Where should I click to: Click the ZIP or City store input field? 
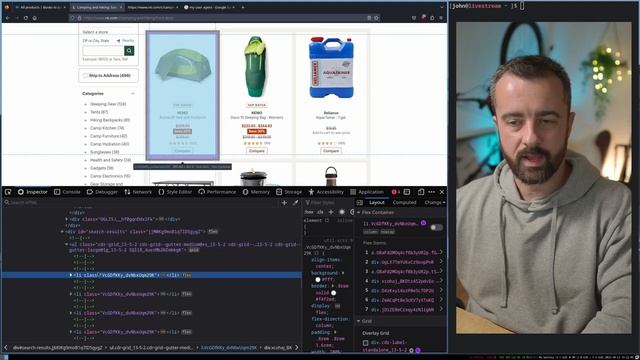pyautogui.click(x=103, y=51)
